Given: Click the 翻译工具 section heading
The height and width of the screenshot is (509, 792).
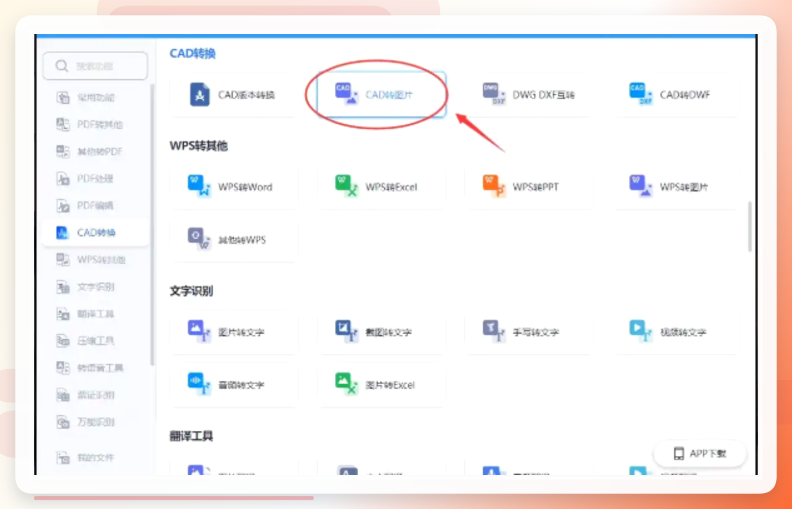Looking at the screenshot, I should [191, 436].
